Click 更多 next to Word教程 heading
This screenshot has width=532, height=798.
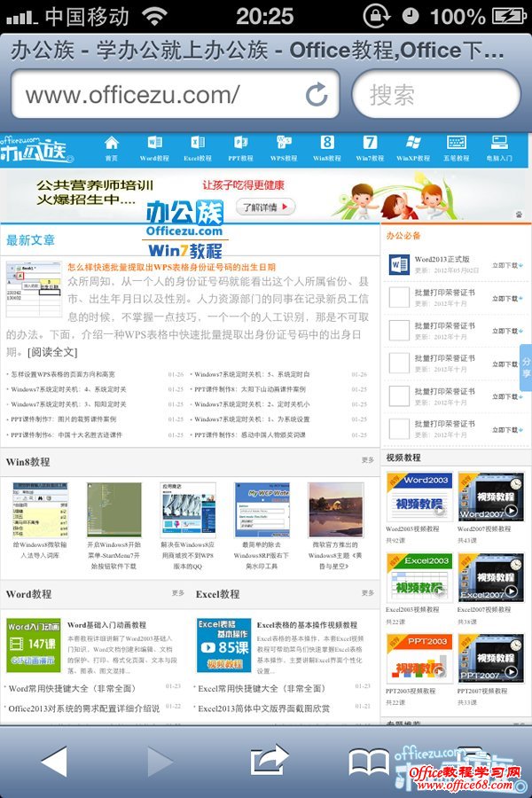(x=177, y=593)
